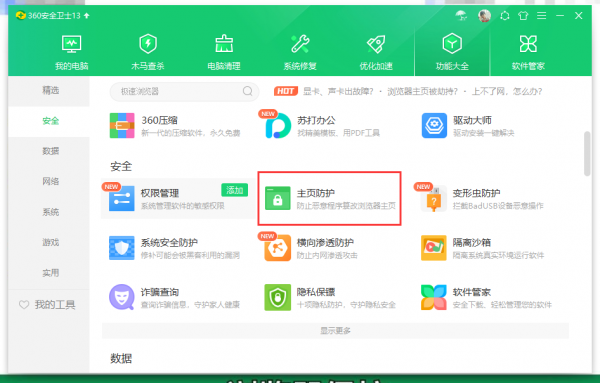Open the 浏览器主页被劫持? link

[x=422, y=91]
